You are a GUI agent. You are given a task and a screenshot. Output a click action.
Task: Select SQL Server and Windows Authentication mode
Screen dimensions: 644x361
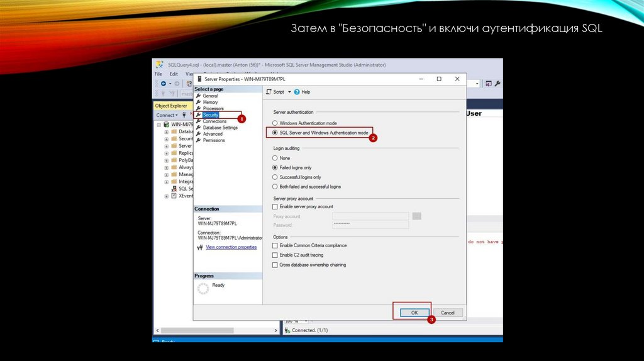[x=275, y=133]
